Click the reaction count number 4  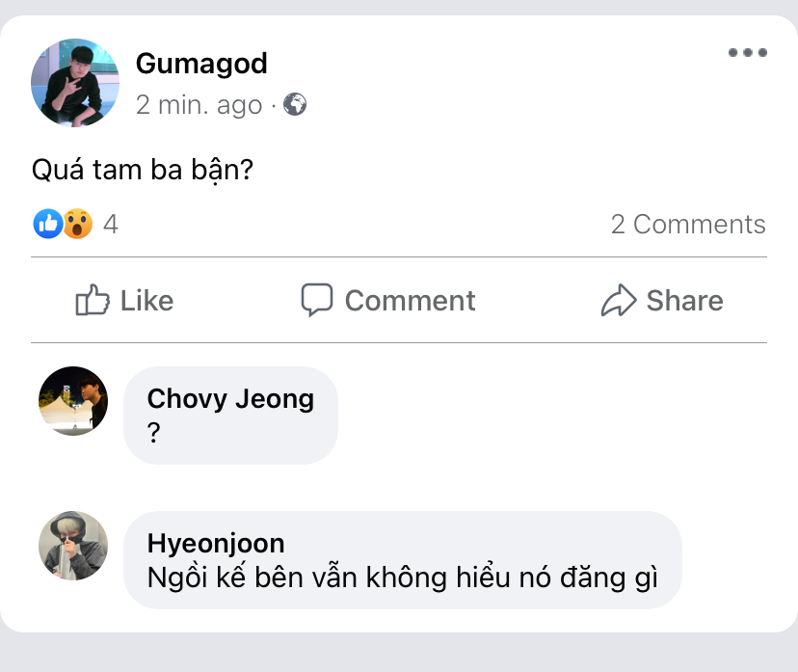[x=111, y=225]
